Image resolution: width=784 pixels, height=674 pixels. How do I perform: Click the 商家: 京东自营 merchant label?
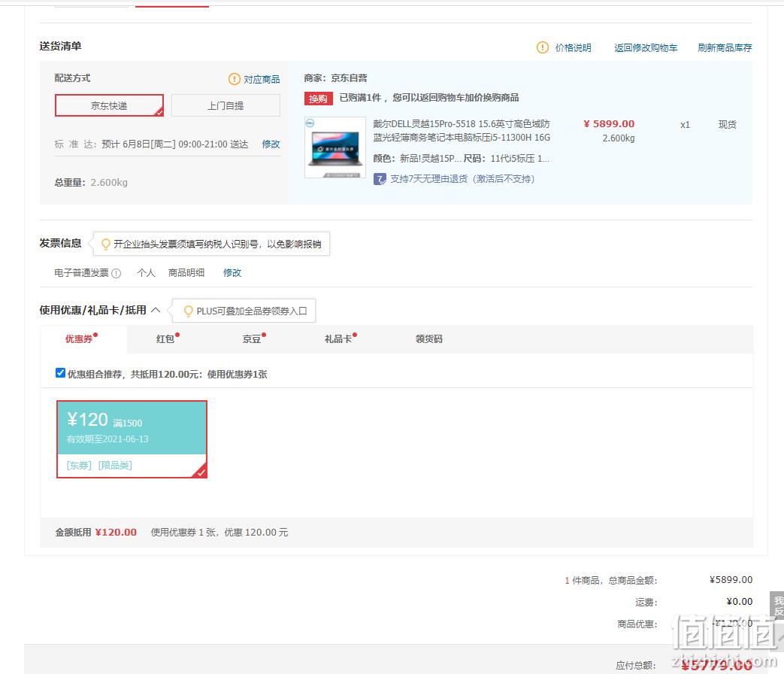pyautogui.click(x=335, y=78)
